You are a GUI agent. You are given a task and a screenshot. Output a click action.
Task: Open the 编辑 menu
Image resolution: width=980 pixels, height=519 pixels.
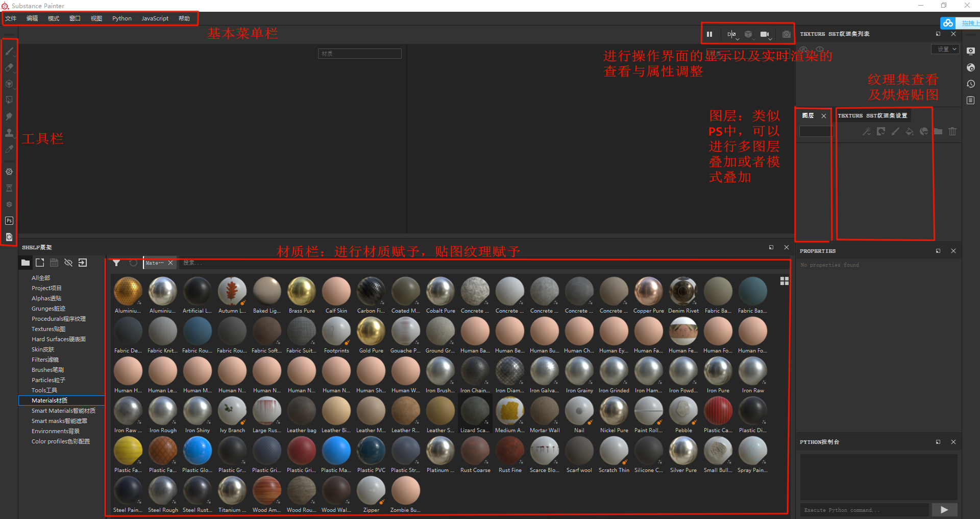tap(32, 18)
